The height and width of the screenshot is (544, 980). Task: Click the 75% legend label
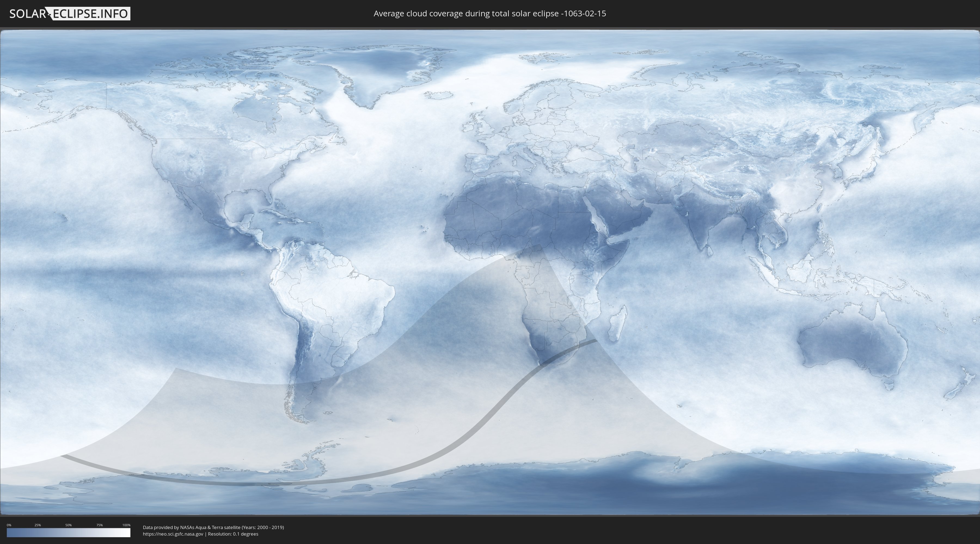(x=99, y=525)
